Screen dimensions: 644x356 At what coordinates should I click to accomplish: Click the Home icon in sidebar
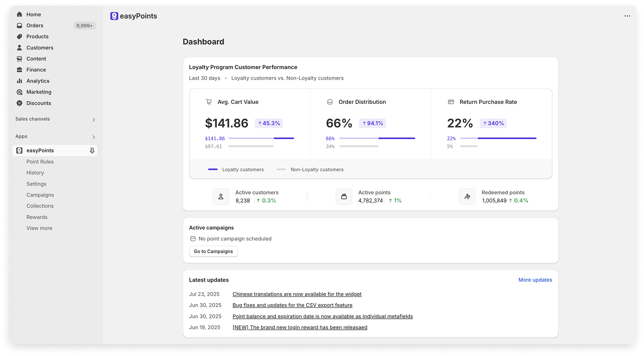[x=19, y=15]
